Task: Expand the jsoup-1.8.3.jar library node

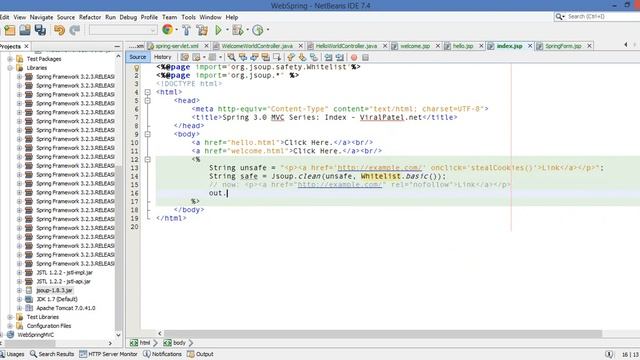Action: pos(19,290)
